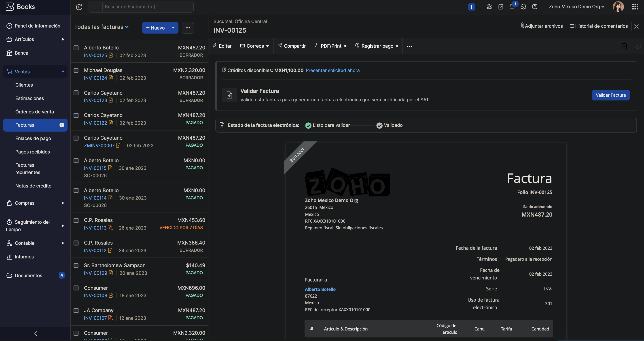
Task: Click the blue quick create plus icon
Action: point(471,7)
